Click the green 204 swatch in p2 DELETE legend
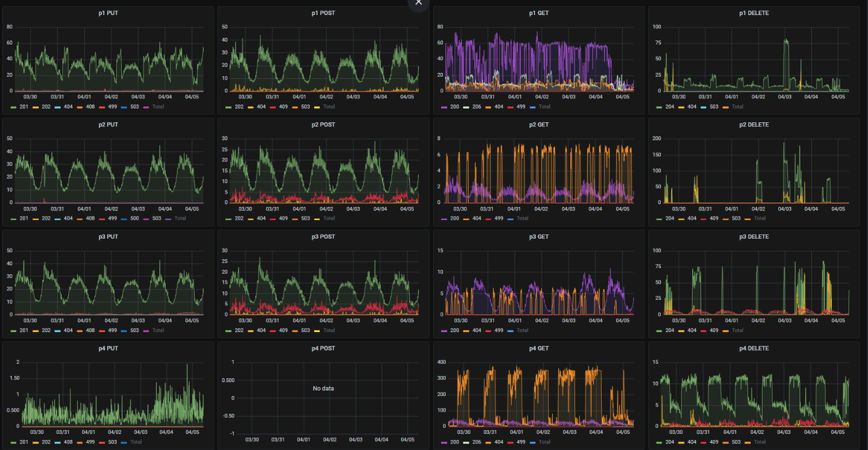 659,219
